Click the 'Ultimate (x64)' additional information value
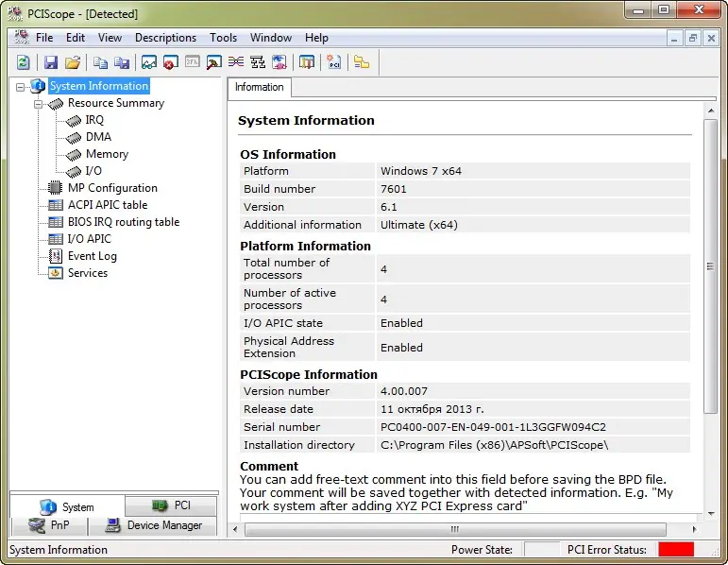 [419, 225]
